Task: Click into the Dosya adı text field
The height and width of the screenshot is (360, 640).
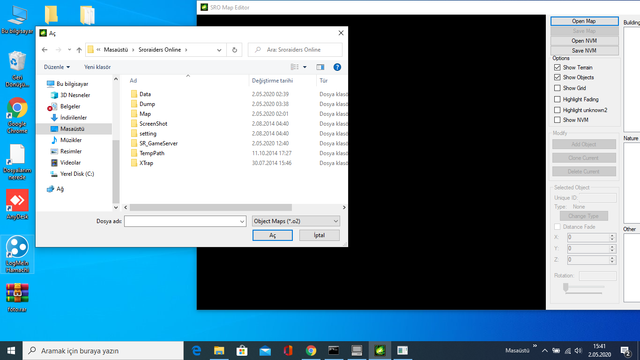Action: pyautogui.click(x=182, y=221)
